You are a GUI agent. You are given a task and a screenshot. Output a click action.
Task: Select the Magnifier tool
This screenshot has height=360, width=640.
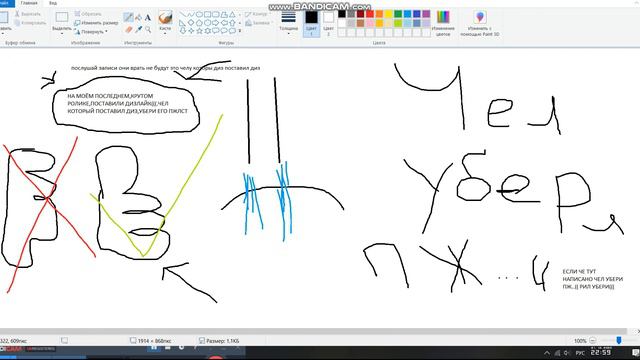[148, 29]
